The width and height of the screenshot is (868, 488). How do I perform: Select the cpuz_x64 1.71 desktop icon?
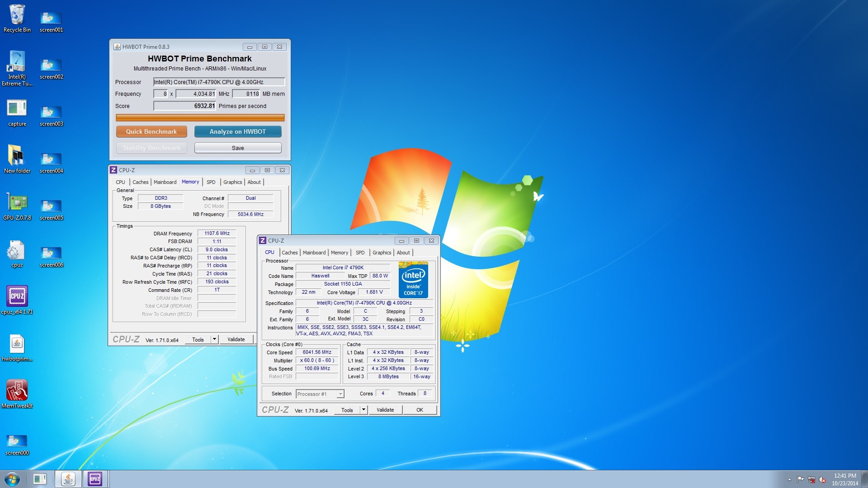coord(17,300)
